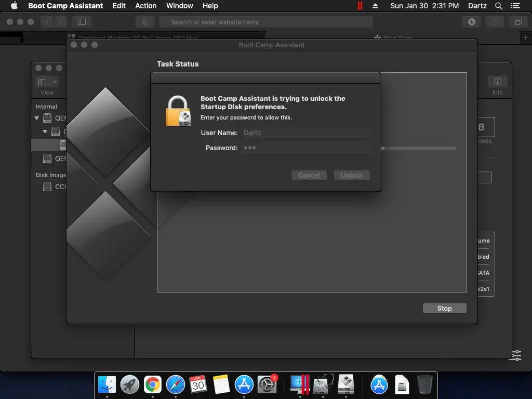
Task: Open Finder from the Dock
Action: pos(107,384)
